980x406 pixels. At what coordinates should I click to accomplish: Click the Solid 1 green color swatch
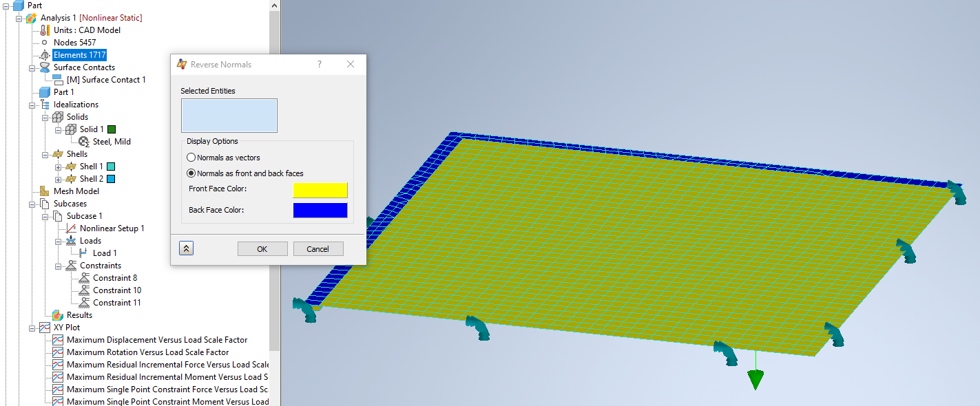[x=111, y=129]
